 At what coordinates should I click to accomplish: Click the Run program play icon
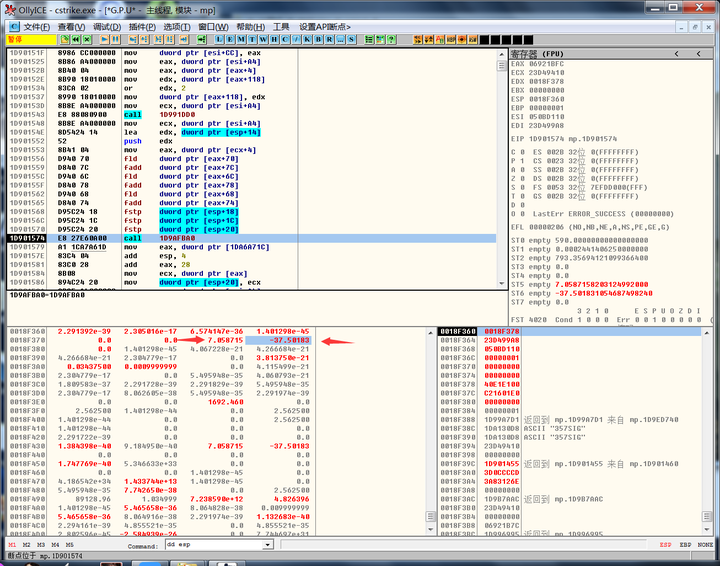tap(105, 38)
